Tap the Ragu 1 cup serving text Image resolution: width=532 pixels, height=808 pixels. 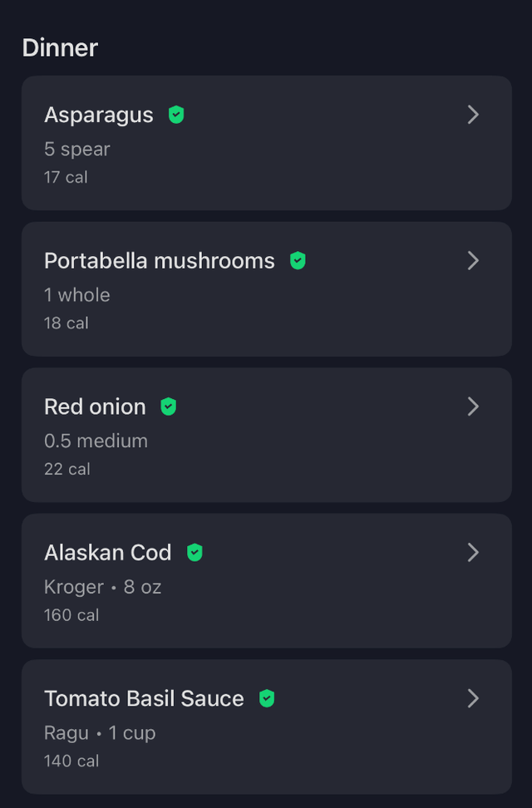(x=100, y=733)
